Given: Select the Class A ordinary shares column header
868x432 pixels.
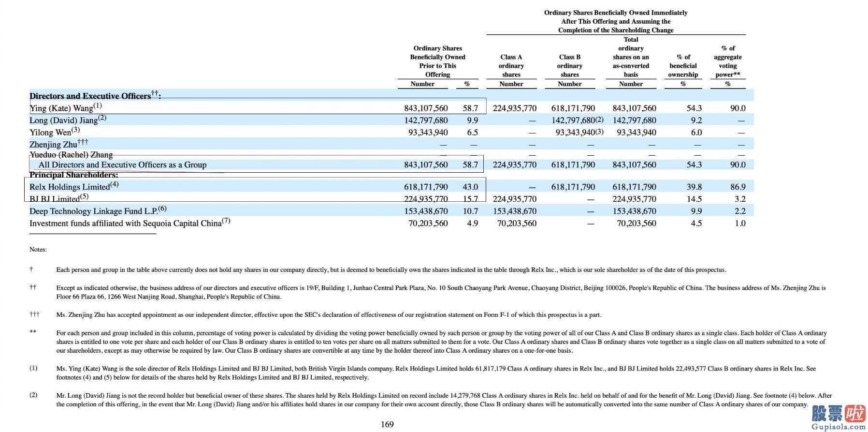Looking at the screenshot, I should point(511,66).
